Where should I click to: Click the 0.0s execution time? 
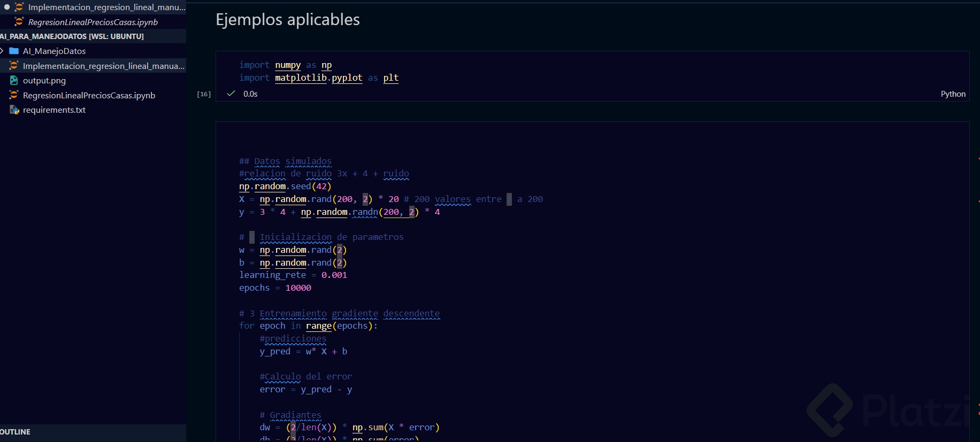250,94
